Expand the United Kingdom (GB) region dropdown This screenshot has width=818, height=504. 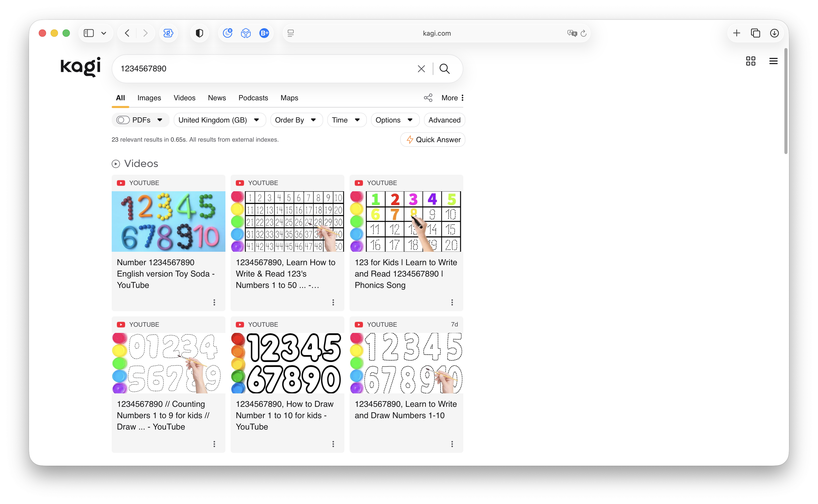tap(219, 120)
